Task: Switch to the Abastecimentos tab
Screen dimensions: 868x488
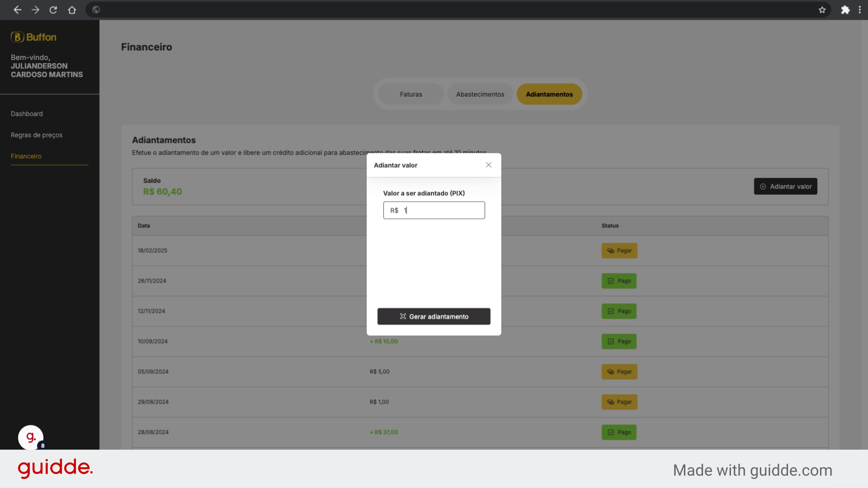Action: click(480, 94)
